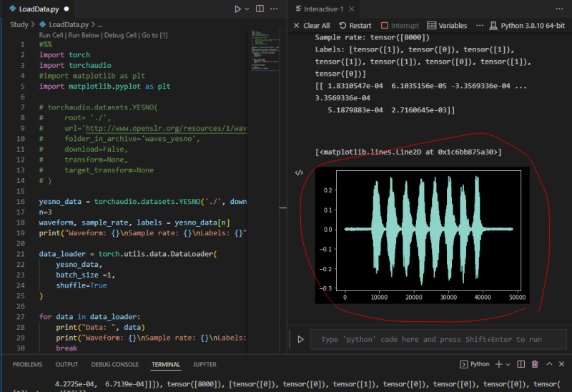Clear All interactive output
Viewport: 572px width, 392px height.
[312, 26]
